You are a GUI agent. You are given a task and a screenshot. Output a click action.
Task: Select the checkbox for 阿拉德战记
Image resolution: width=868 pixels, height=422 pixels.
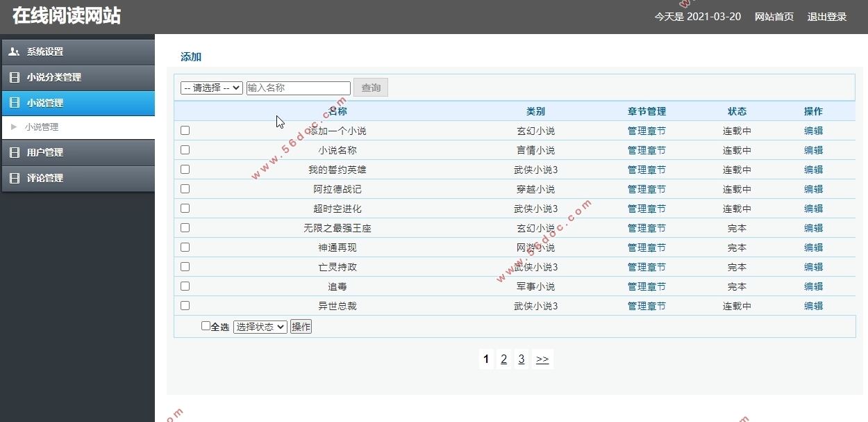[185, 188]
